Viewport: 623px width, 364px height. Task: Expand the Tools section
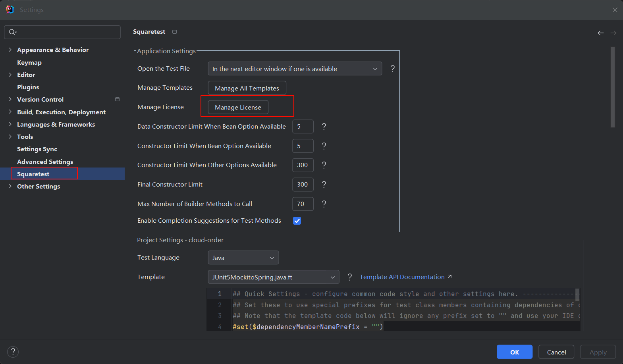tap(10, 137)
